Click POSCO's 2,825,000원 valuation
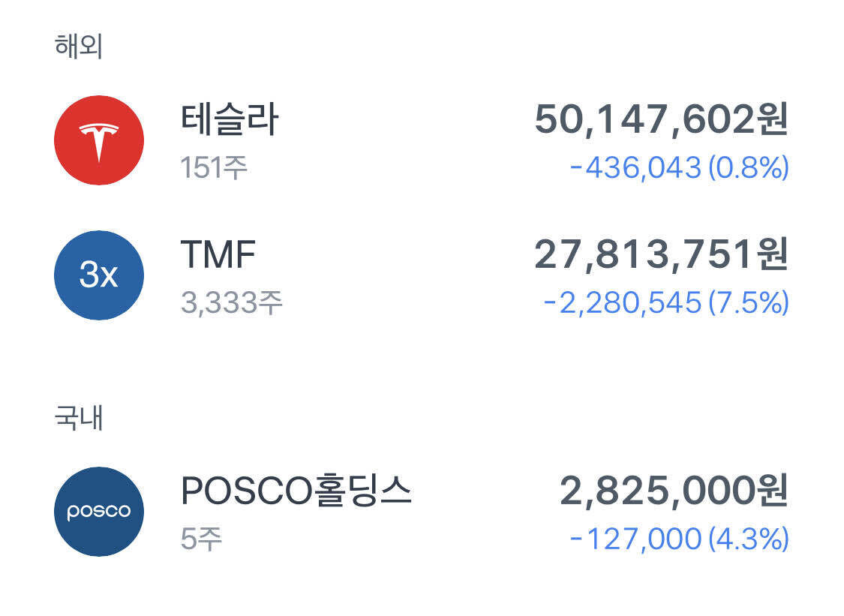 point(674,492)
